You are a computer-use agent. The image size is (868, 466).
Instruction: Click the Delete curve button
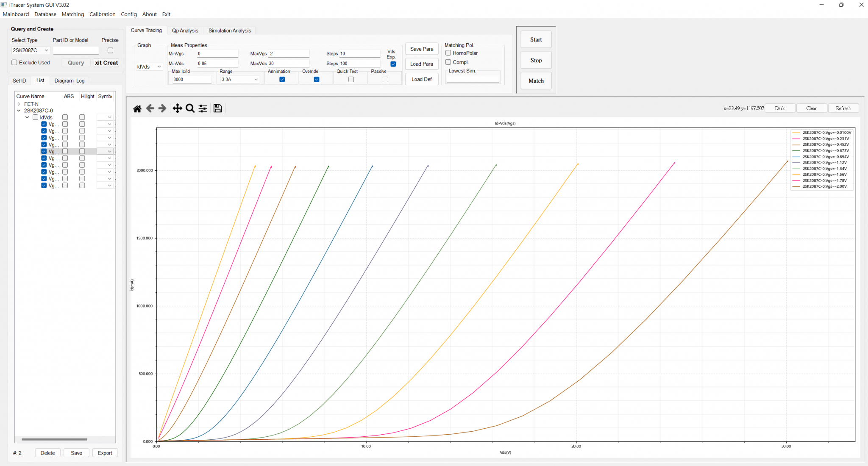pos(47,453)
